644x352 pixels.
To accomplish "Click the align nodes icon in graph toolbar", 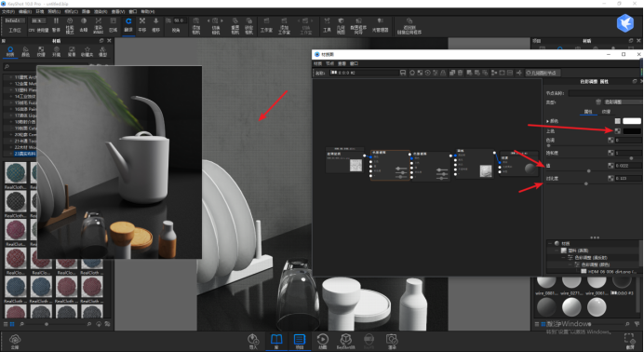I will pyautogui.click(x=494, y=73).
